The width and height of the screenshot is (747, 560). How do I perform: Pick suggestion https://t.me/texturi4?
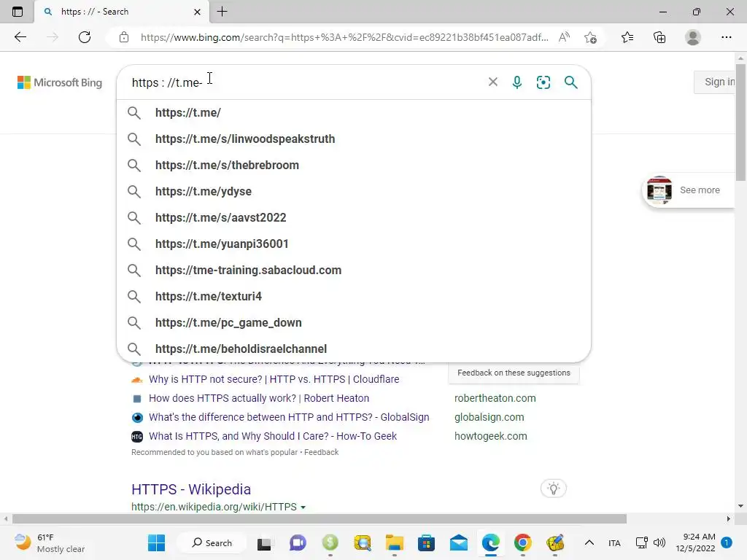[354, 296]
